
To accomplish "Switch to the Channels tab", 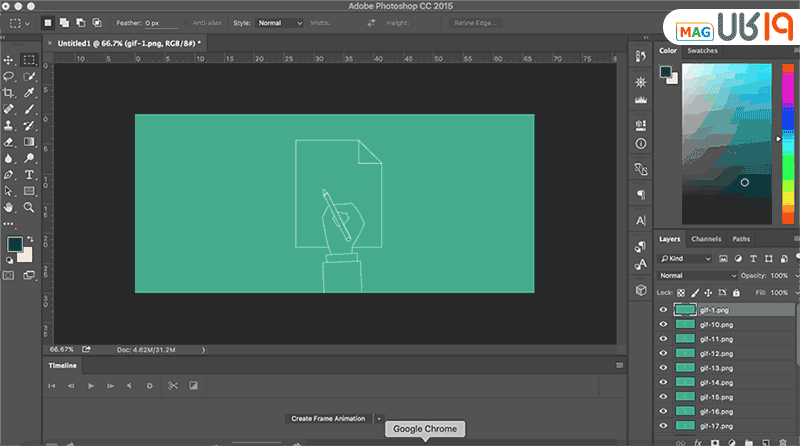I will [x=706, y=239].
